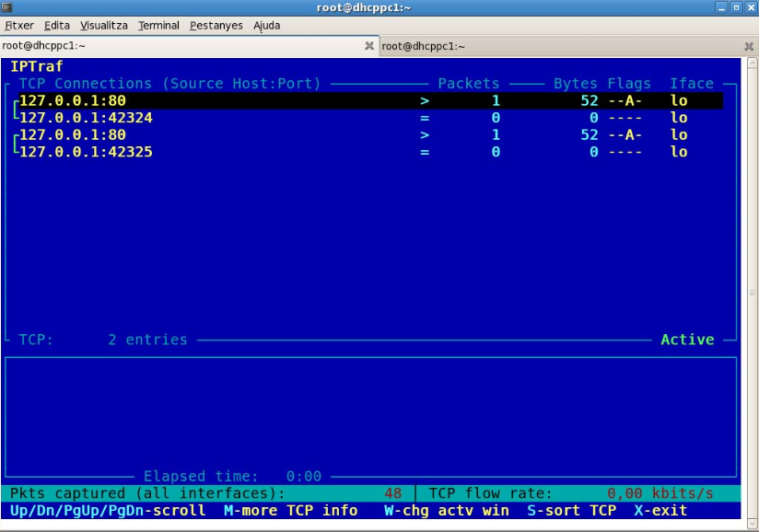Select the first root@dhcppc1 terminal tab

point(175,46)
